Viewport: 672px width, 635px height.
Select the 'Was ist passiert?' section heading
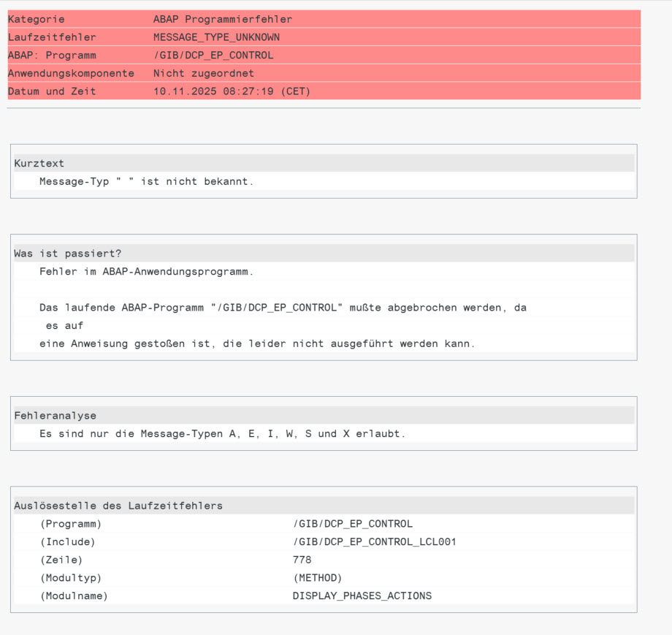pos(67,254)
